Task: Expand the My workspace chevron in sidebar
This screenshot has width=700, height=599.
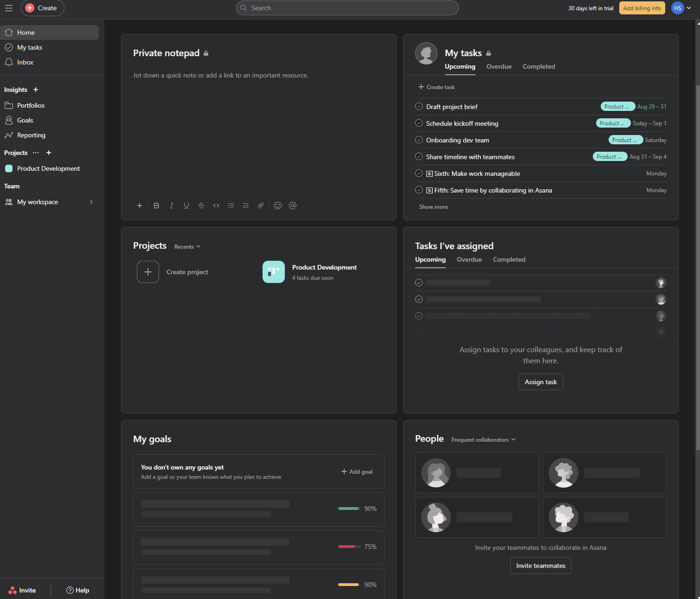Action: (91, 202)
